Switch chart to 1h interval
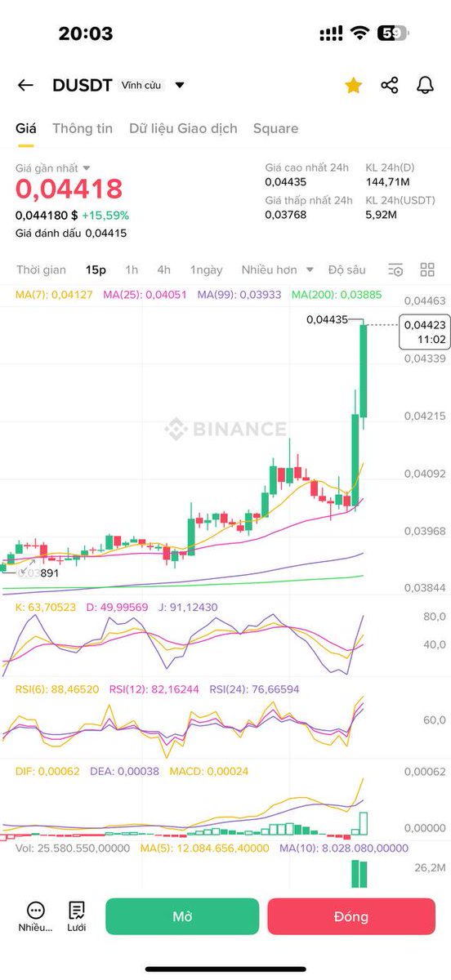Screen dimensions: 451x980 coord(132,269)
